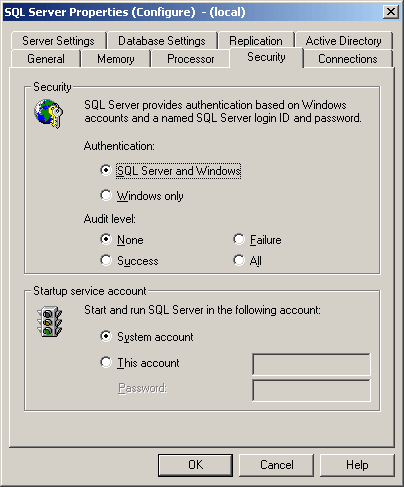Open the Active Directory tab
This screenshot has height=487, width=404.
(x=344, y=41)
